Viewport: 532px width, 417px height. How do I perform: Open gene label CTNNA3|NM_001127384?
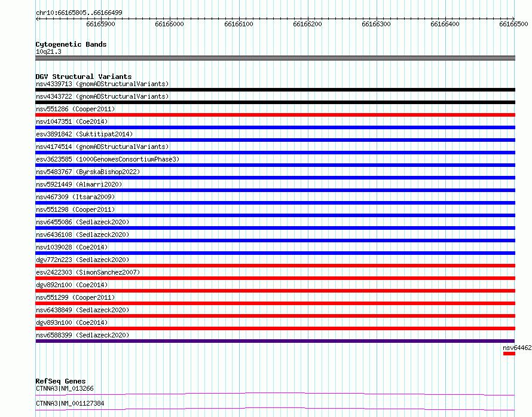[70, 403]
